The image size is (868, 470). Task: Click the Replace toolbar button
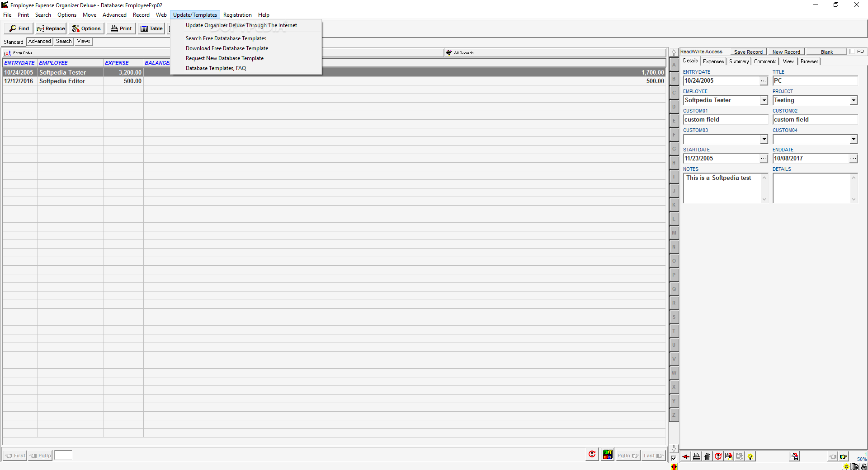[x=51, y=28]
